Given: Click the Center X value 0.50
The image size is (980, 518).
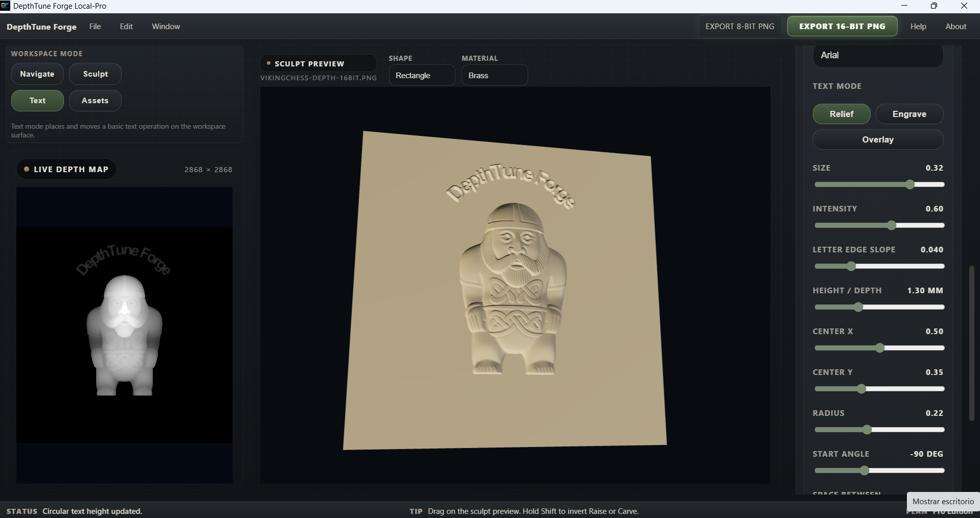Looking at the screenshot, I should pos(935,332).
